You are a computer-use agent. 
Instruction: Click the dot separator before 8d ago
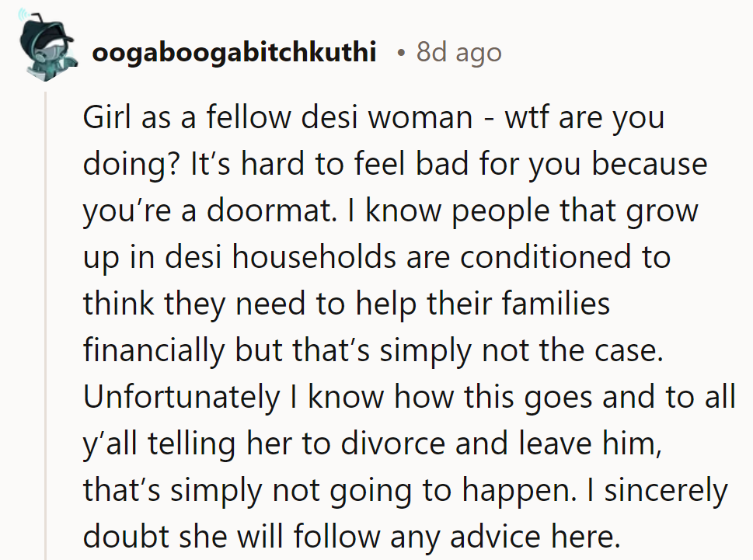tap(400, 53)
